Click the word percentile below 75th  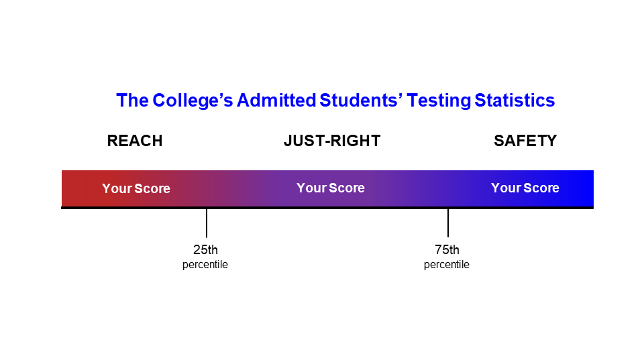pyautogui.click(x=447, y=265)
